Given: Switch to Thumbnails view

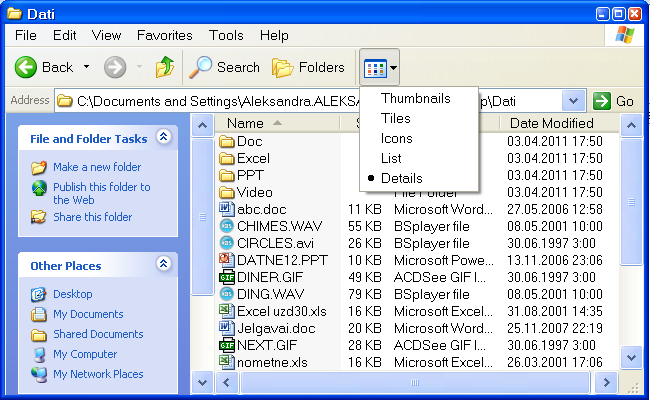Looking at the screenshot, I should (415, 98).
